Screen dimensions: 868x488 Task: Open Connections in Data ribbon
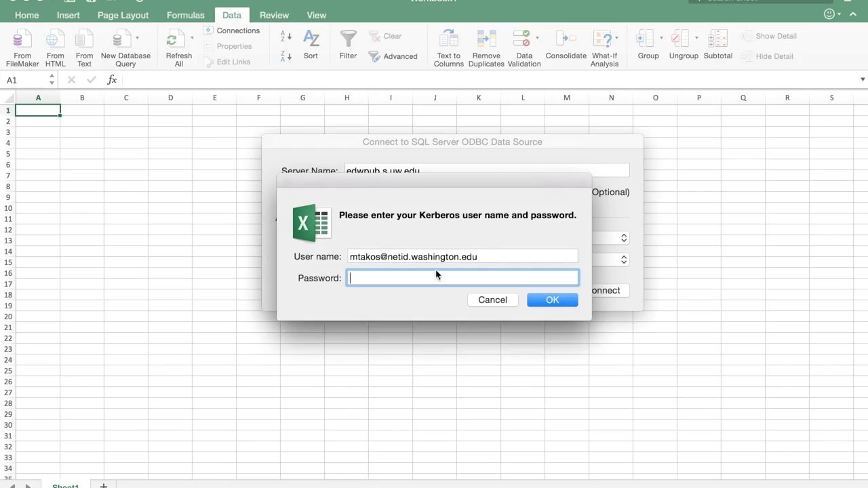(232, 30)
